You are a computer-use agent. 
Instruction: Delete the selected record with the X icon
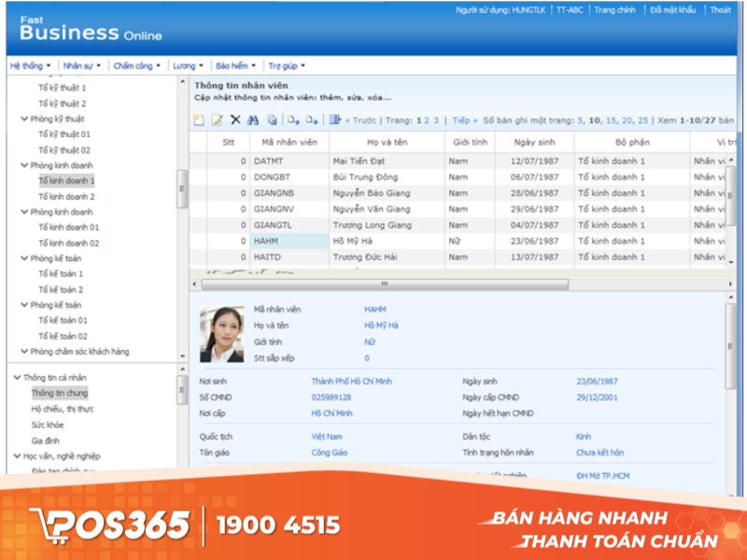[x=235, y=120]
